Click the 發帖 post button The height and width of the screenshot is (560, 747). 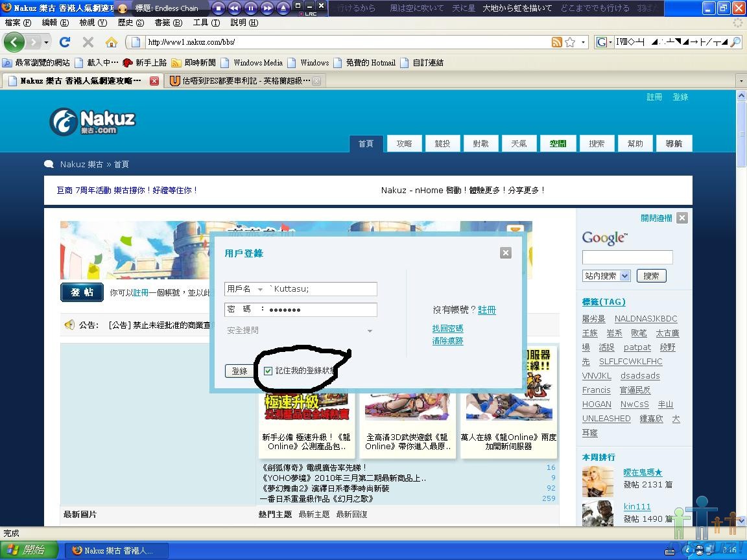tap(82, 292)
